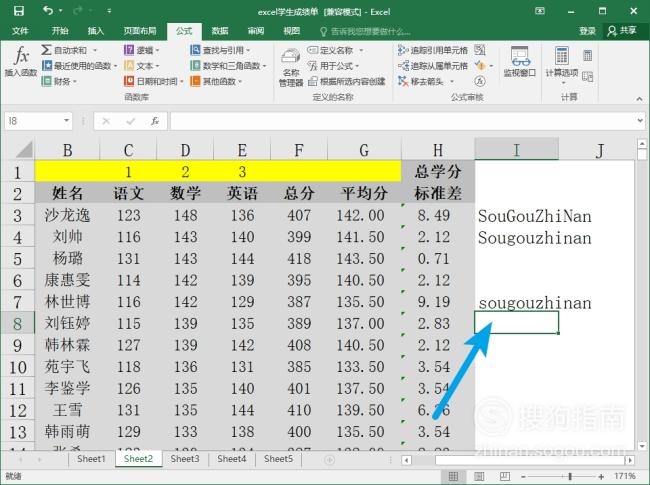
Task: Open the Sheet1 worksheet tab
Action: [91, 459]
